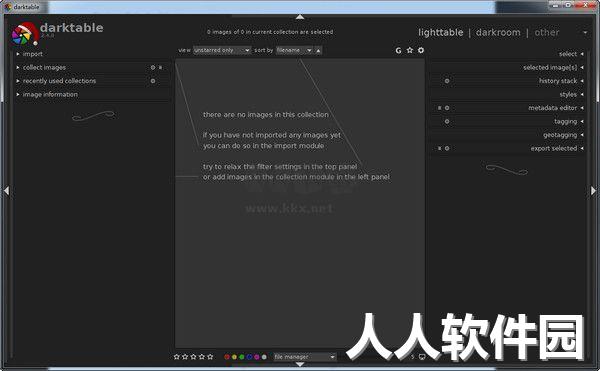This screenshot has height=371, width=600.
Task: Toggle the overlay star icon in top toolbar
Action: coord(410,50)
